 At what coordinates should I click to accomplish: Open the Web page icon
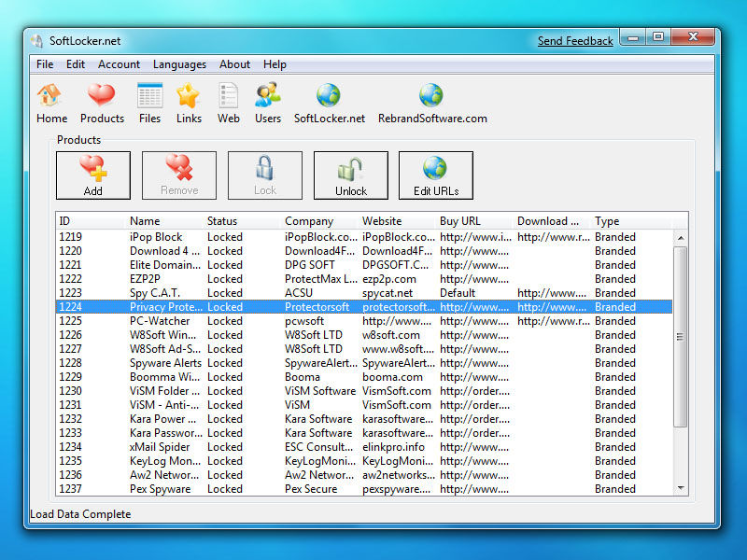228,104
